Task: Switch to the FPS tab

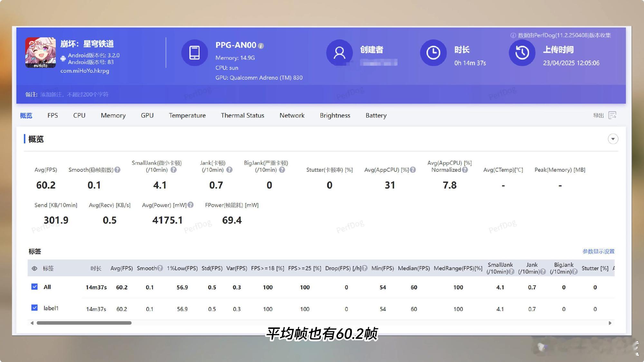Action: click(x=52, y=116)
